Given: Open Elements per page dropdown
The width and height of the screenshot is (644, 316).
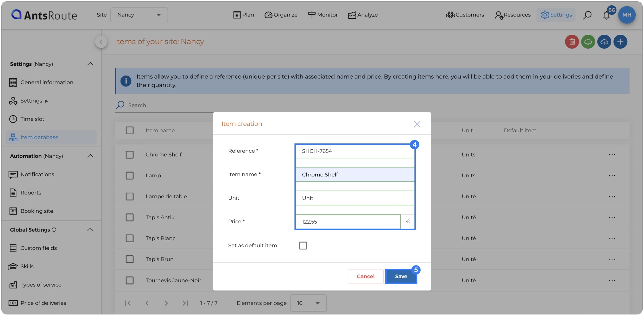Looking at the screenshot, I should pos(308,303).
